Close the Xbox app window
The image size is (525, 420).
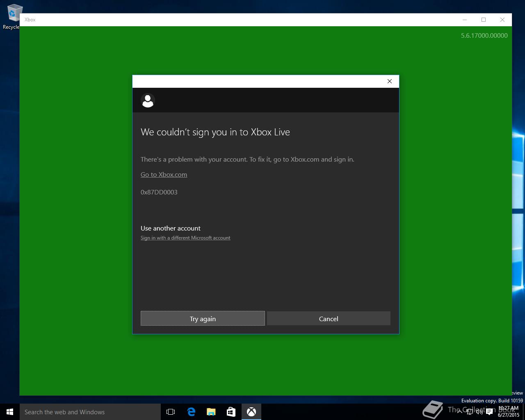[x=502, y=20]
